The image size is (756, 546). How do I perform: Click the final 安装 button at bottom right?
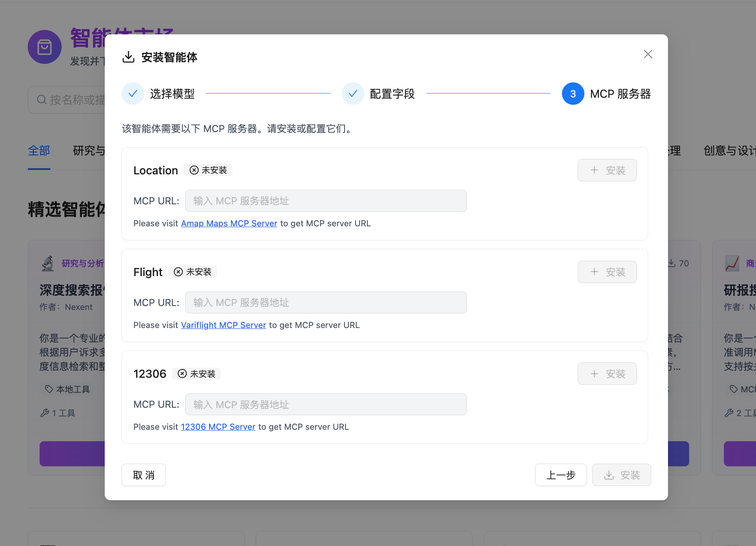(x=621, y=475)
